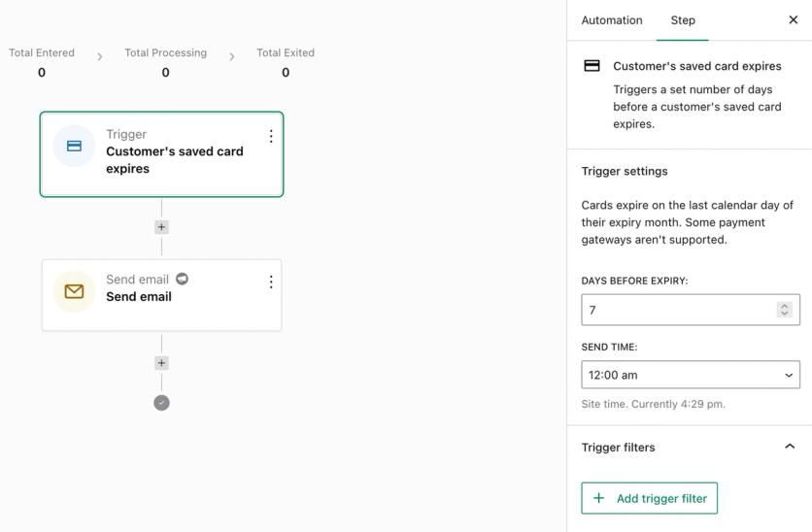Adjust the Days Before Expiry stepper arrows
This screenshot has width=812, height=532.
click(784, 310)
